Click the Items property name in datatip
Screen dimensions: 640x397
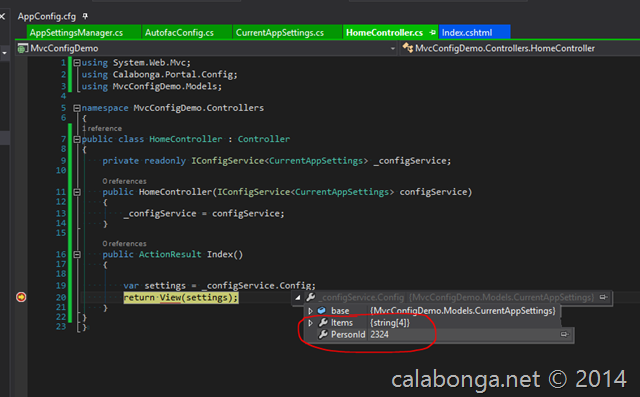(x=342, y=323)
